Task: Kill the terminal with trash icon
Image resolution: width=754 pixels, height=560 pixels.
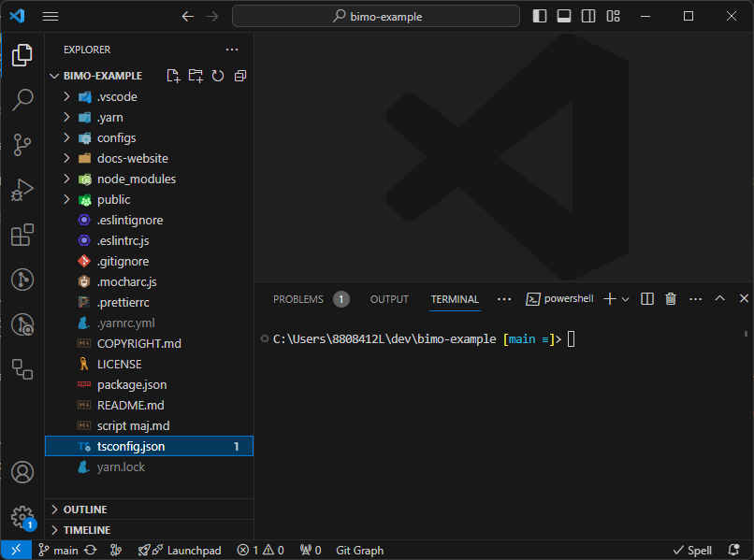Action: (671, 299)
